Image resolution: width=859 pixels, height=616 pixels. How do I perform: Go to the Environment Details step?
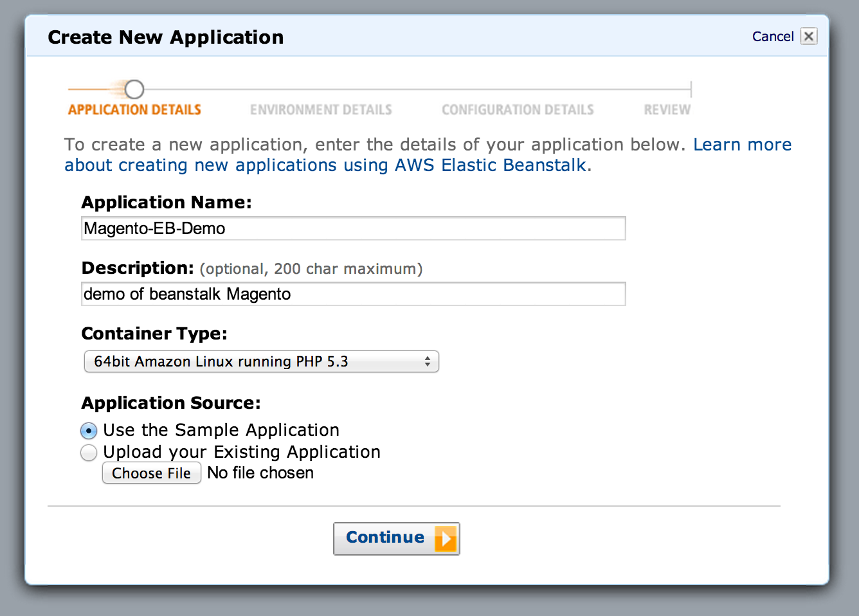tap(321, 110)
